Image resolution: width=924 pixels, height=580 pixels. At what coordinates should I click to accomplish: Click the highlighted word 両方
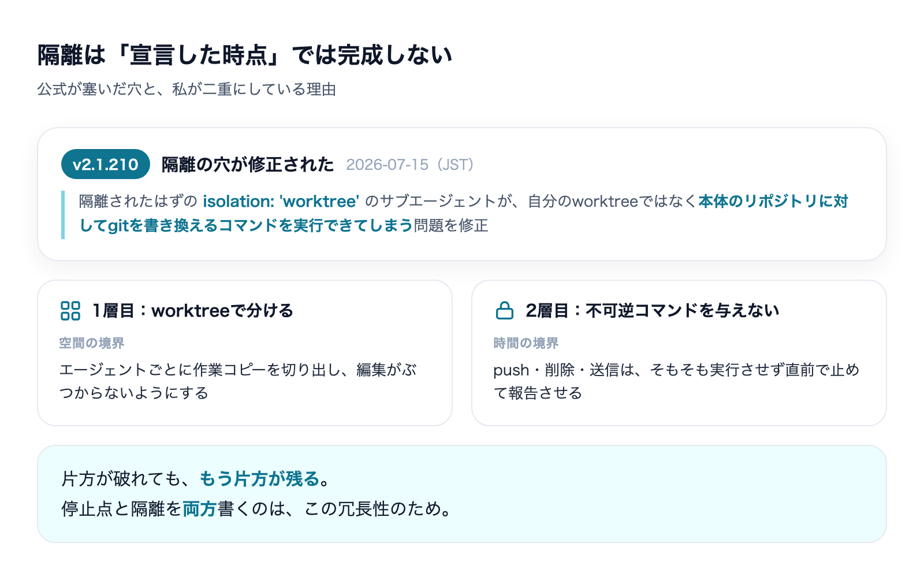click(200, 509)
